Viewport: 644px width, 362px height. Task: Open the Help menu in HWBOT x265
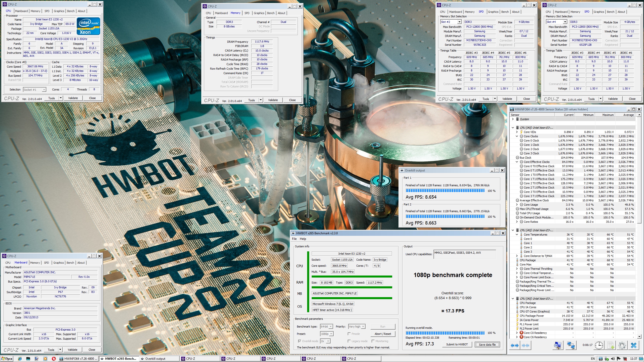tap(303, 239)
